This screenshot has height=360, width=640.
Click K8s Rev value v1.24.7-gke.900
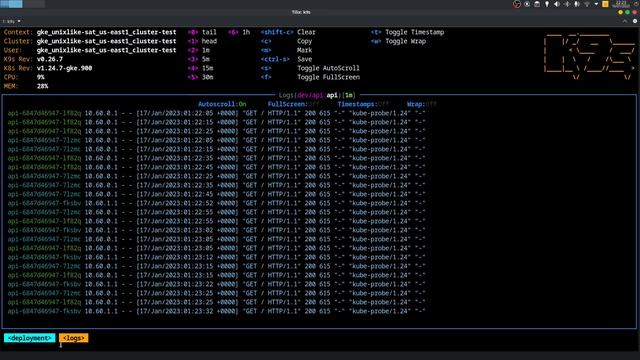coord(64,68)
